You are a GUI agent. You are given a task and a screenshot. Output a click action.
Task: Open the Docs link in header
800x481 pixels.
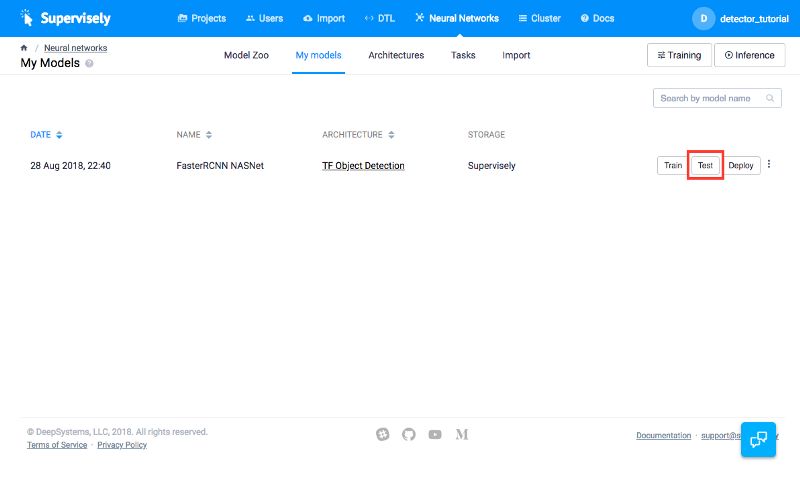597,18
